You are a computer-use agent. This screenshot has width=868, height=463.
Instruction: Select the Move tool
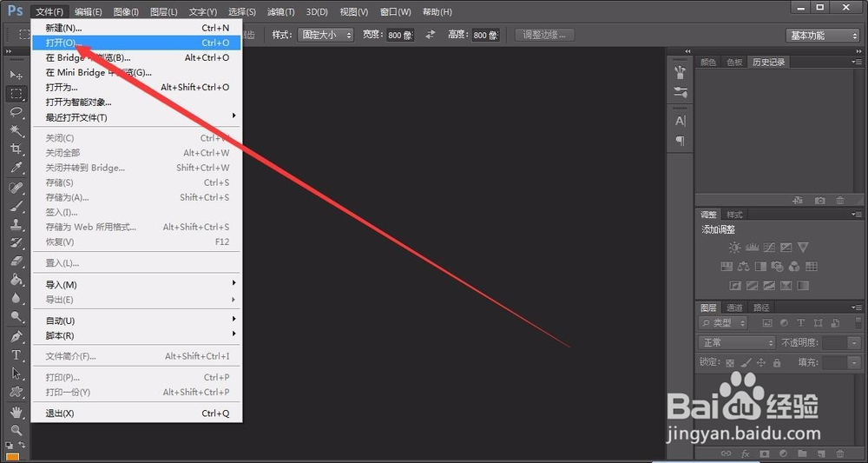[x=16, y=75]
